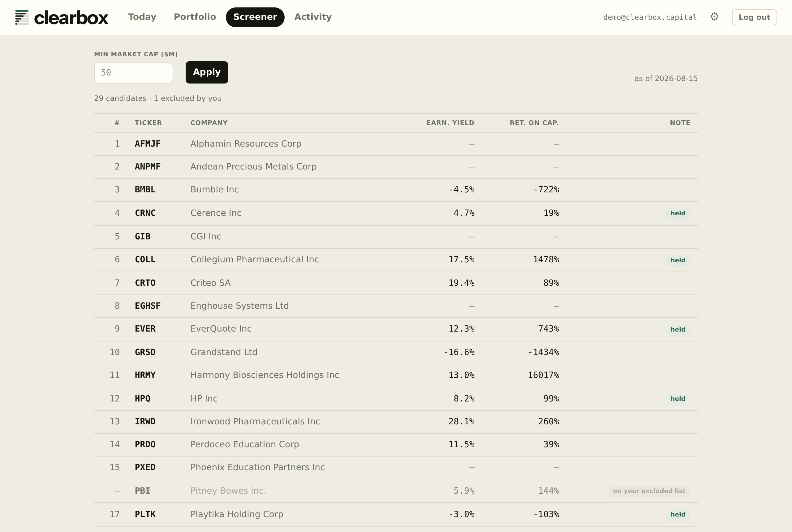Click Criteo SA company name
This screenshot has height=532, width=792.
(x=210, y=283)
